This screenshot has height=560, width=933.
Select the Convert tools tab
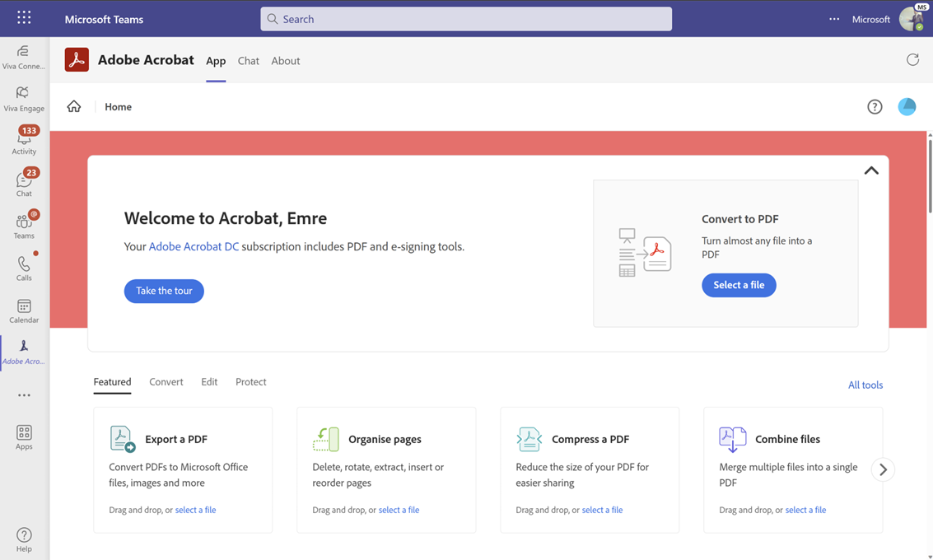(166, 382)
